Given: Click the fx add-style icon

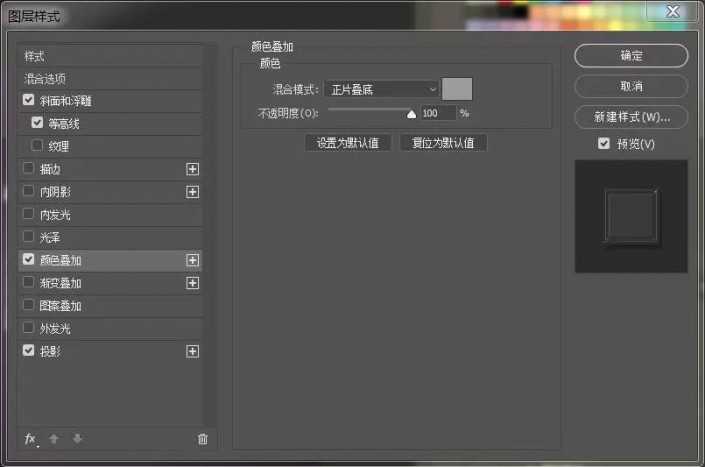Looking at the screenshot, I should 30,439.
